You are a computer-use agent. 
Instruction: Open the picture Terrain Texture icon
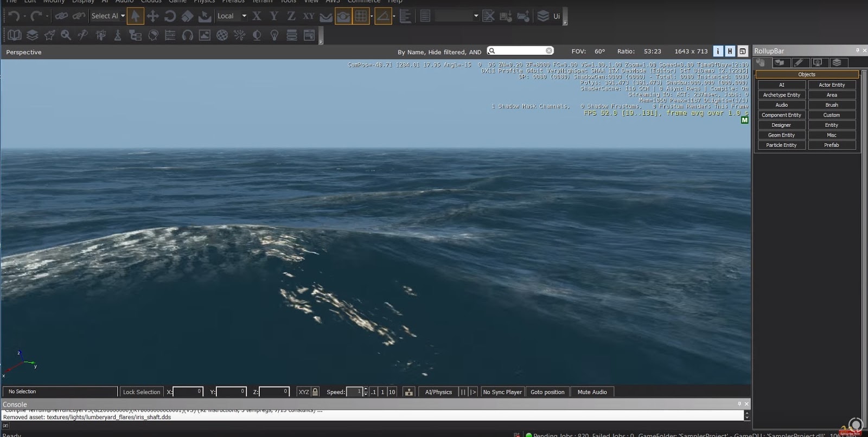click(x=205, y=36)
